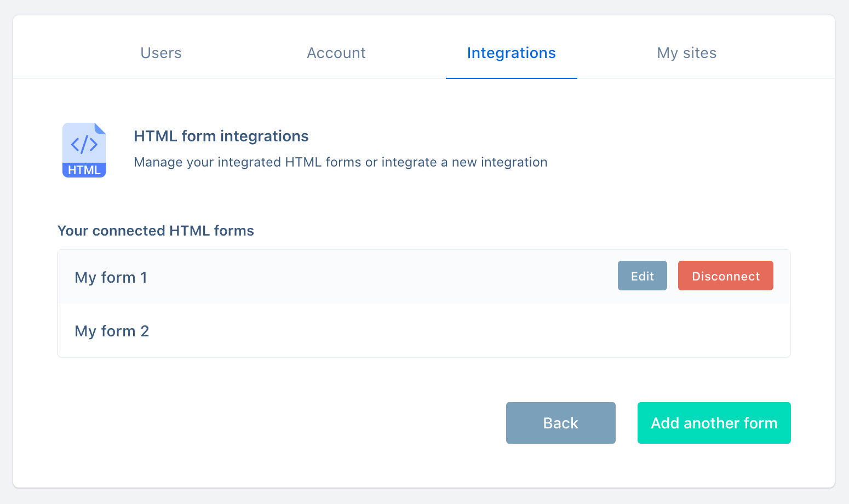
Task: Click the Back button
Action: pos(561,423)
